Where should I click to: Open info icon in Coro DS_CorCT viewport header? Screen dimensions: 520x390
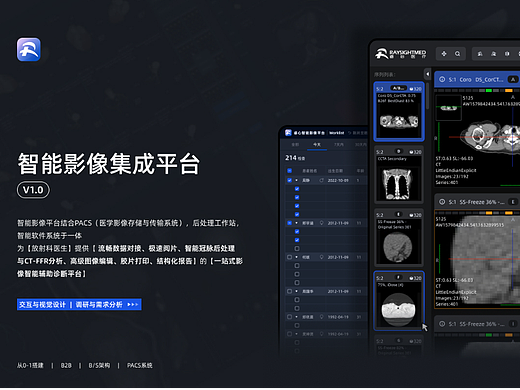442,79
